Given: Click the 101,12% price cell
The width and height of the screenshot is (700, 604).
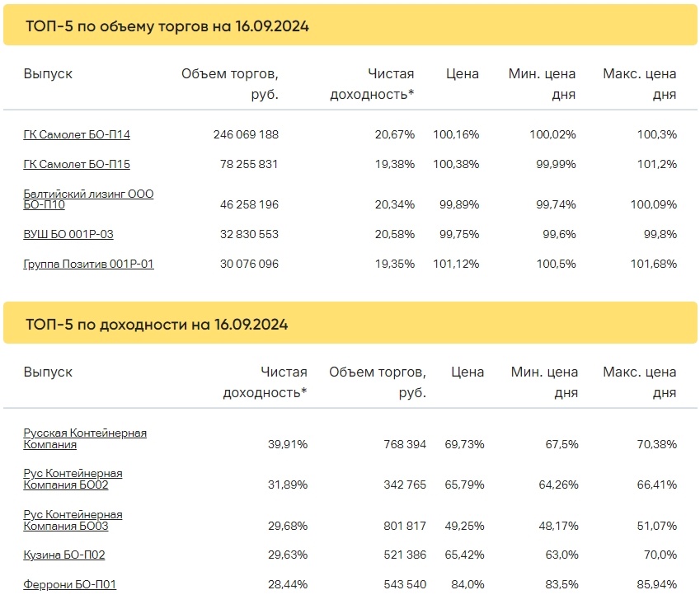Looking at the screenshot, I should (x=456, y=264).
